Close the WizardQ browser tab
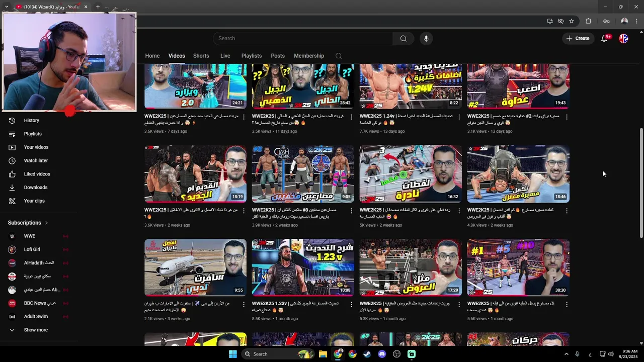 [86, 7]
